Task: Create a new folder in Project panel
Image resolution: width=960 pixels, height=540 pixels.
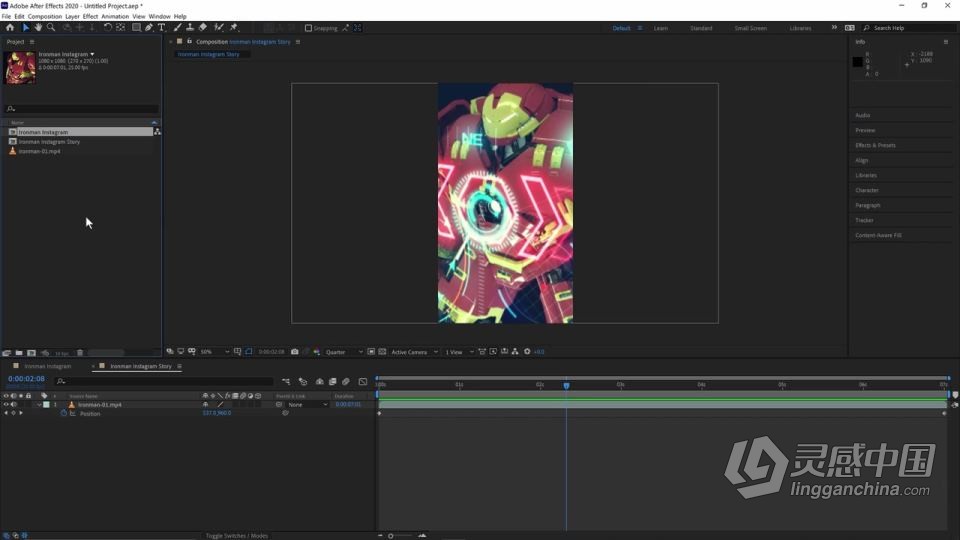Action: coord(19,353)
